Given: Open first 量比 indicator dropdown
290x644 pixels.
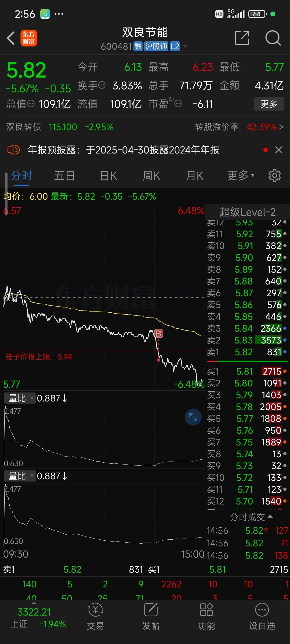Looking at the screenshot, I should pyautogui.click(x=20, y=398).
